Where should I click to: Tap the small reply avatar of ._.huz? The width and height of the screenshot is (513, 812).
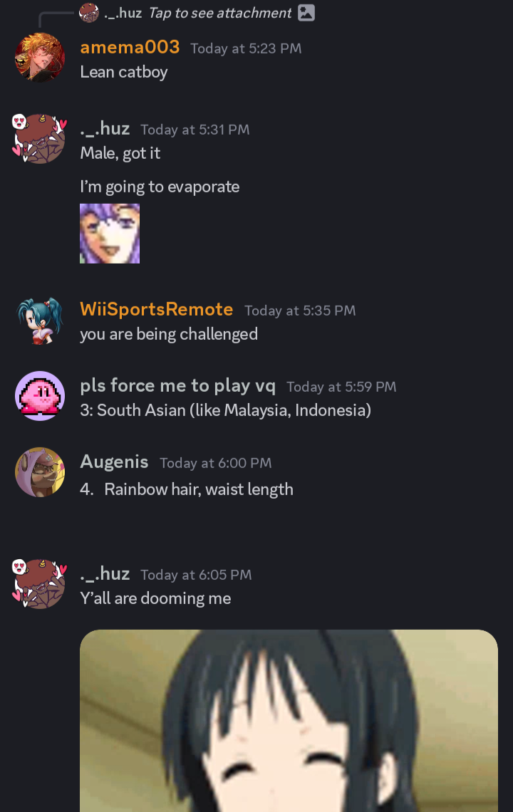(89, 13)
